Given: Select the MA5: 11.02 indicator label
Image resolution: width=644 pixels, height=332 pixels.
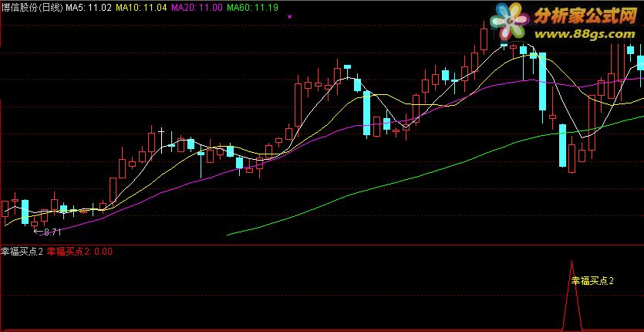Looking at the screenshot, I should click(88, 8).
